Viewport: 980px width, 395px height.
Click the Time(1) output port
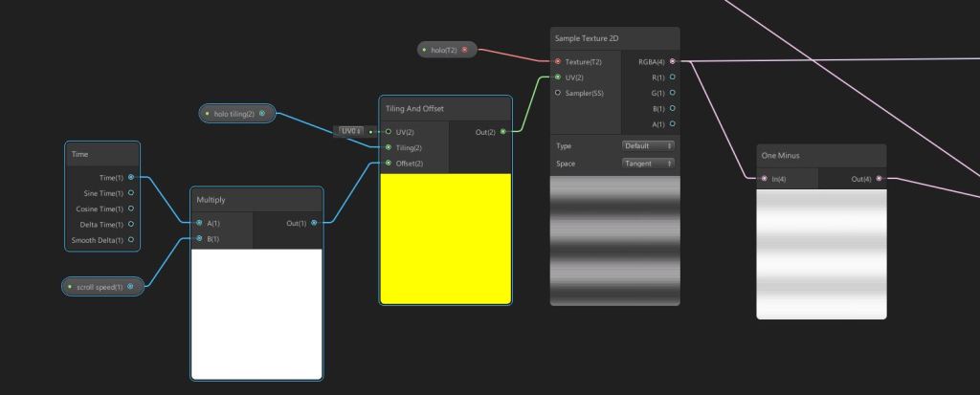(x=131, y=177)
